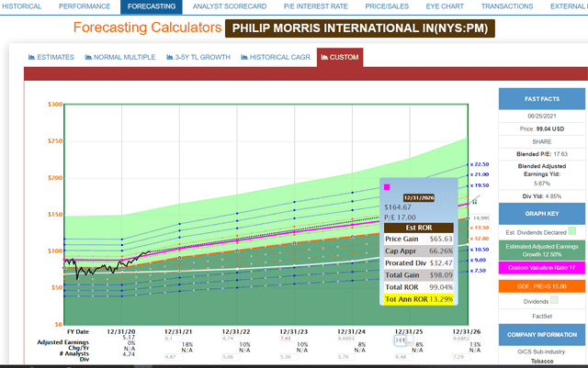Open the HISTORICAL tab
The image size is (588, 368).
tap(21, 6)
